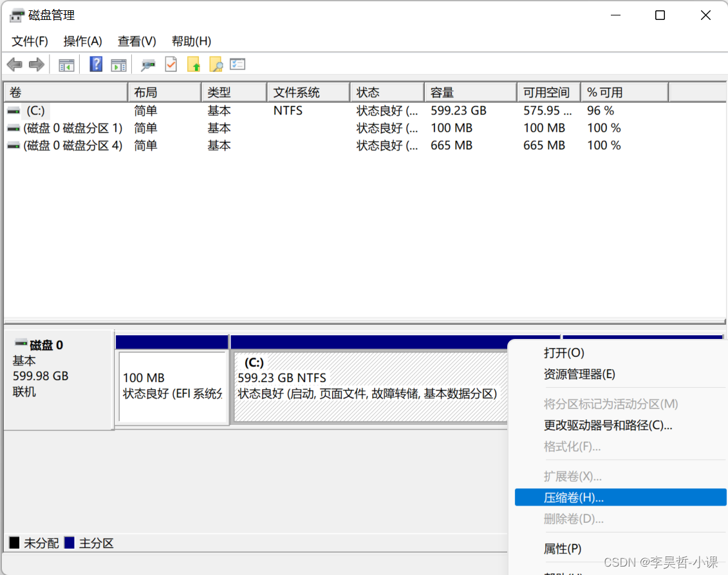Screen dimensions: 728x575
Task: Sort by the % 可用 column header
Action: tap(626, 93)
